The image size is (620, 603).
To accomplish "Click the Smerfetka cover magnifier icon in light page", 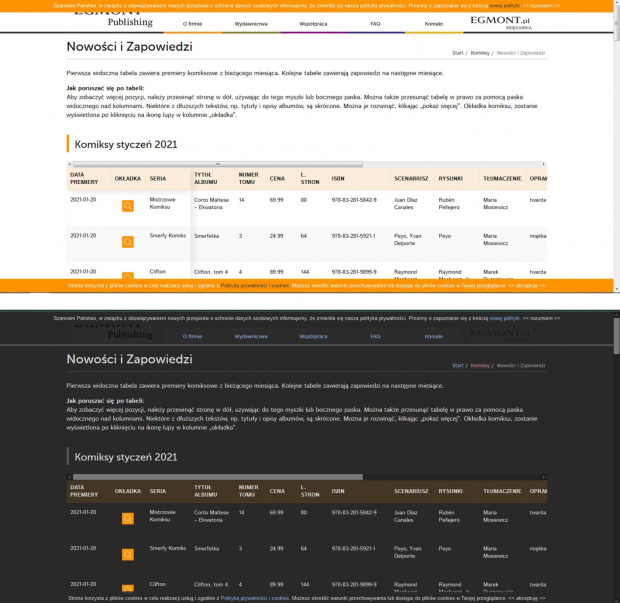I will pos(128,242).
